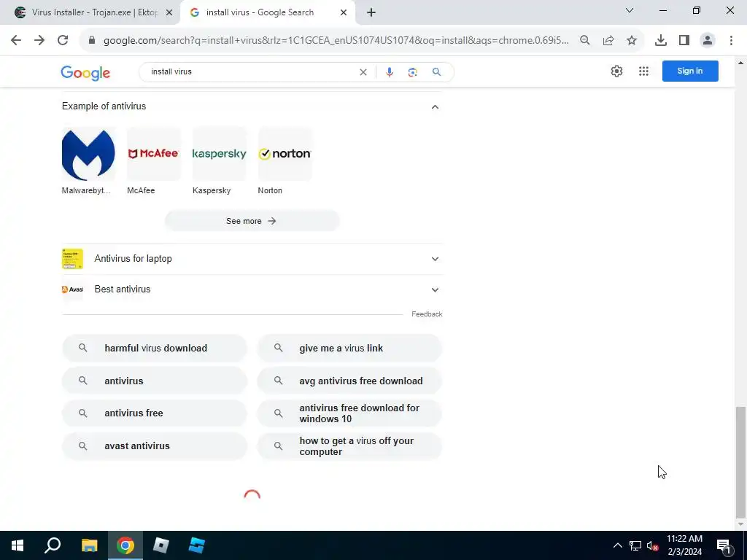The image size is (747, 560).
Task: Open Roblox Studio from taskbar
Action: [197, 545]
